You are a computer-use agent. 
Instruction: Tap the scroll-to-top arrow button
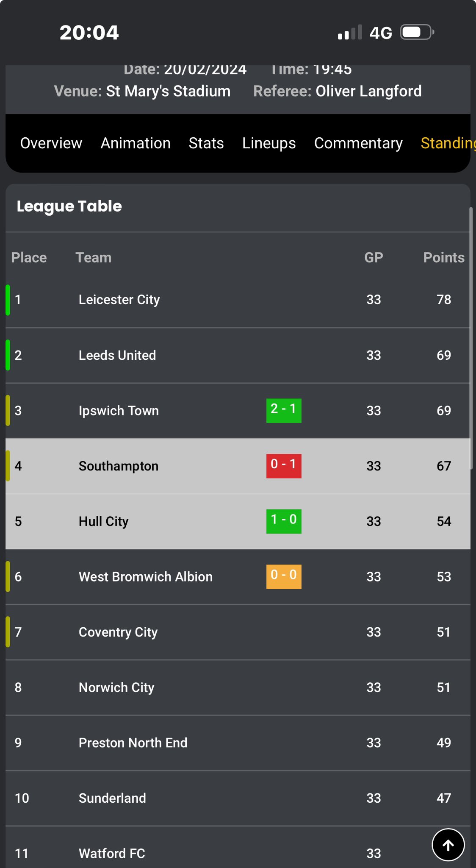(x=448, y=845)
